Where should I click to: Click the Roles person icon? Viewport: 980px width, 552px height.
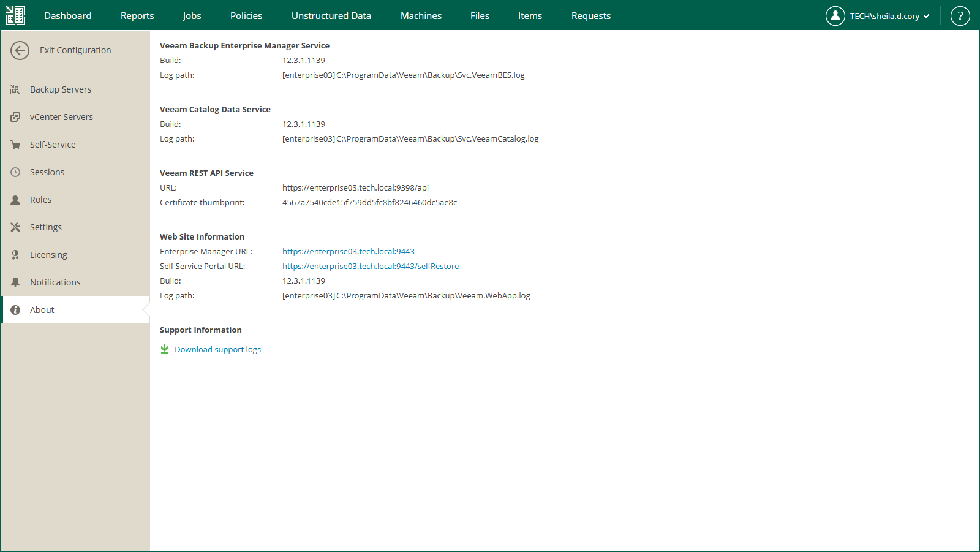click(15, 200)
